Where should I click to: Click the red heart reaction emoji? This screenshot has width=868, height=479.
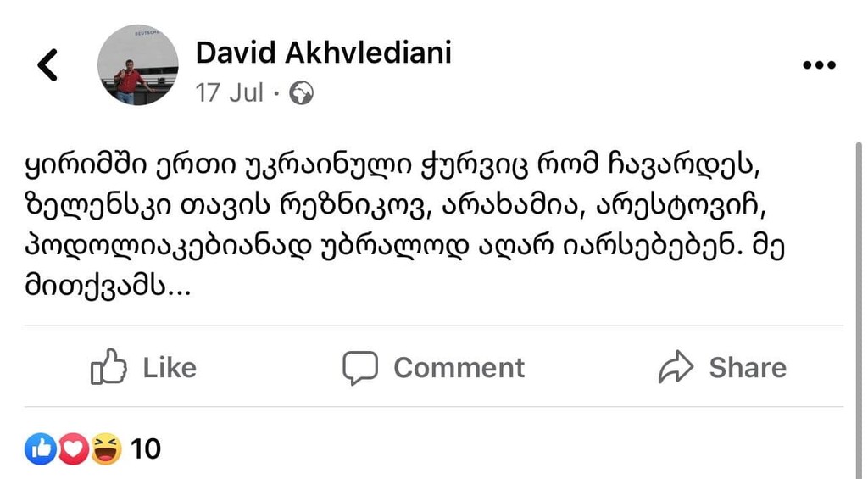73,448
